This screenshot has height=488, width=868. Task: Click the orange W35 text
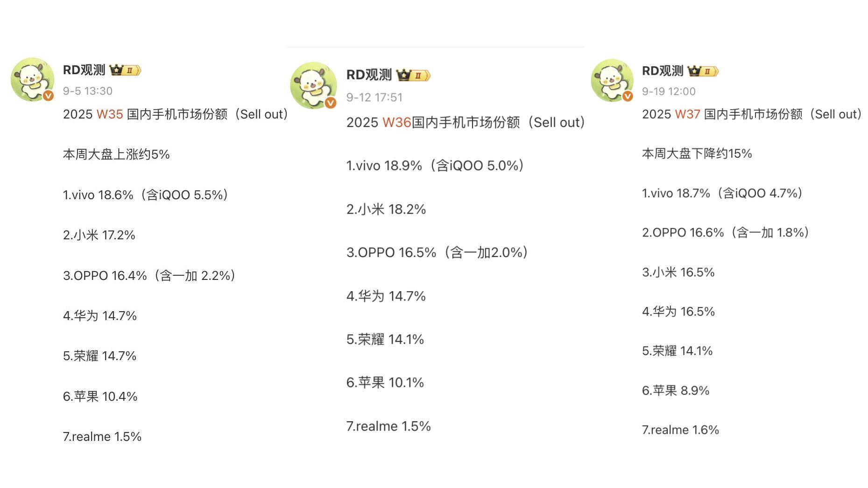point(110,114)
